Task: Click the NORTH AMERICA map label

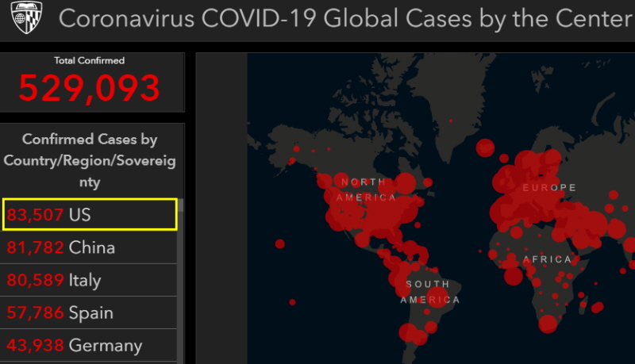Action: [365, 190]
